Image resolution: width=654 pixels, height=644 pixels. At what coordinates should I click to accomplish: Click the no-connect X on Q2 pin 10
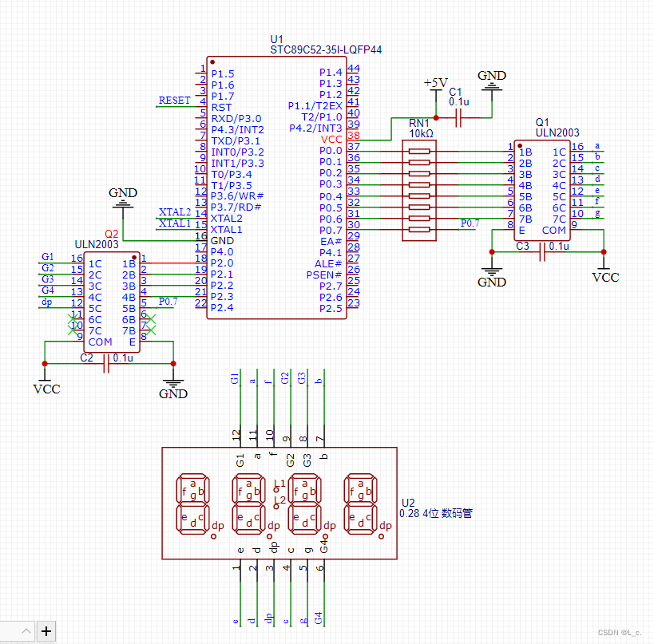coord(73,331)
